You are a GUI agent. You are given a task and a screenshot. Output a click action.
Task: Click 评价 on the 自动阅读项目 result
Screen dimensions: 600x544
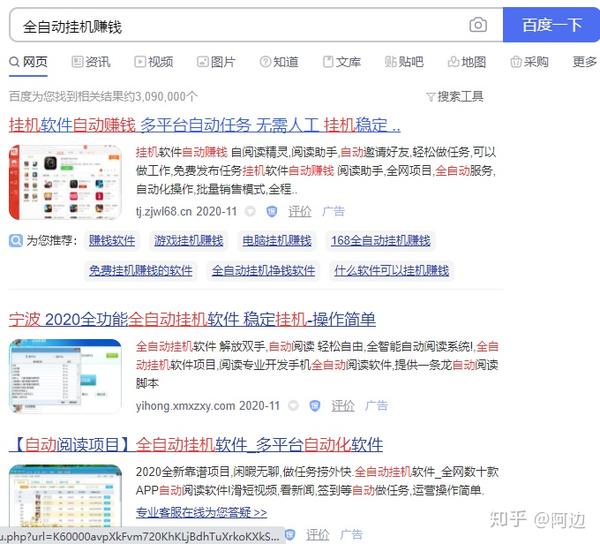coord(318,535)
